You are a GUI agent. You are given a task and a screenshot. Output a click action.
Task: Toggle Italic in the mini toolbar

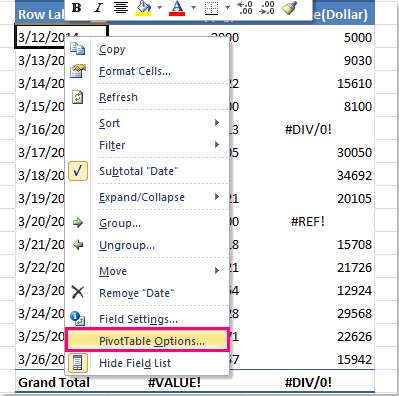[x=98, y=8]
